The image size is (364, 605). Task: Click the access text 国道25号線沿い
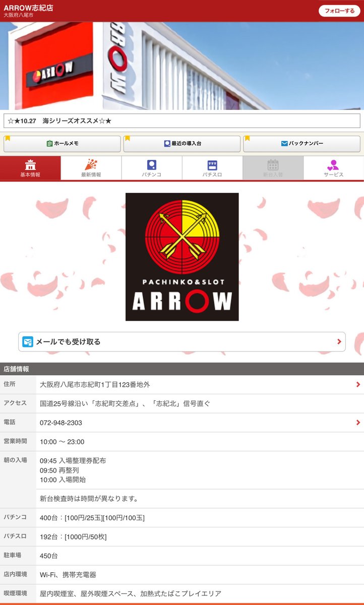(x=125, y=403)
